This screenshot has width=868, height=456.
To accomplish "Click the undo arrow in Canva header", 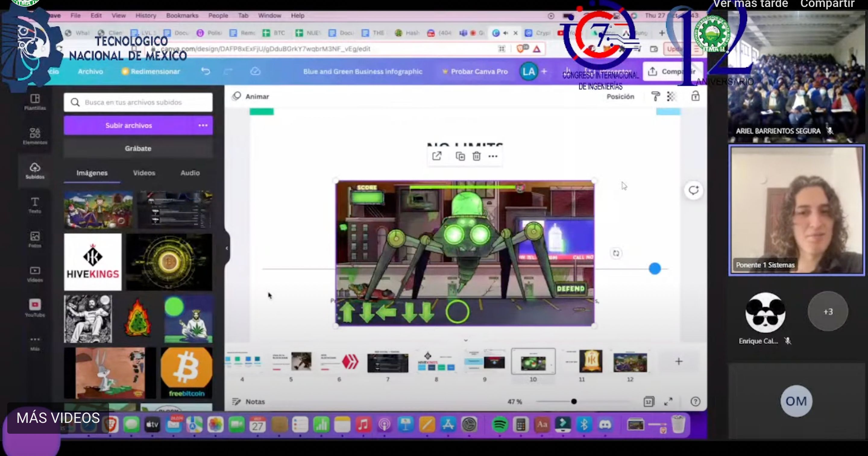I will point(206,71).
